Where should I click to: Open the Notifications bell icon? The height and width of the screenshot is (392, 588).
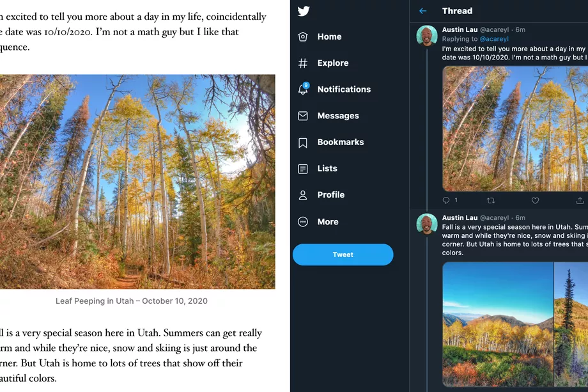[303, 90]
